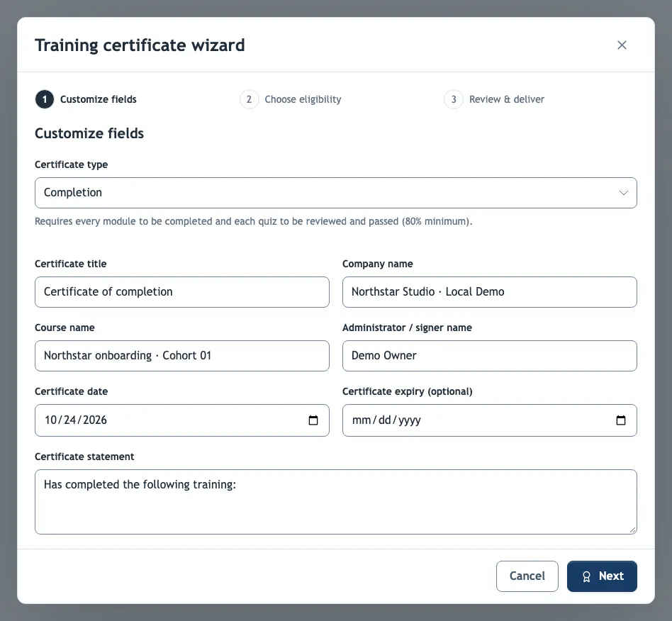The image size is (672, 621).
Task: Click the Certificate date value 10/24/2026
Action: pyautogui.click(x=76, y=420)
